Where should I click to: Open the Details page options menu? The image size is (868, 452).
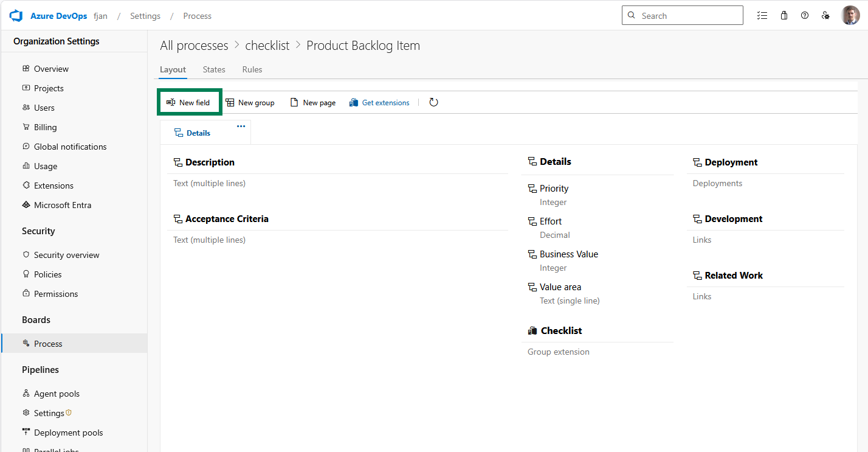[240, 126]
